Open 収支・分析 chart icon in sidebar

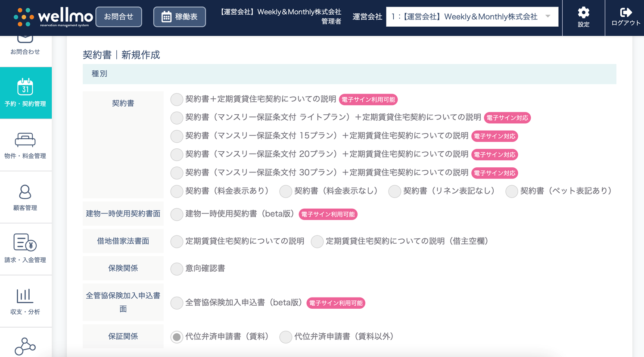coord(25,296)
